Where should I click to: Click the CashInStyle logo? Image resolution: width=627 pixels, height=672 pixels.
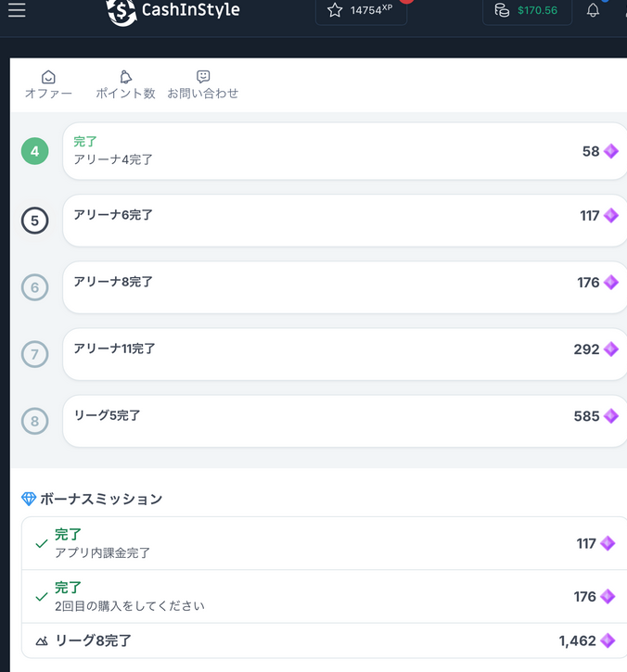point(173,11)
